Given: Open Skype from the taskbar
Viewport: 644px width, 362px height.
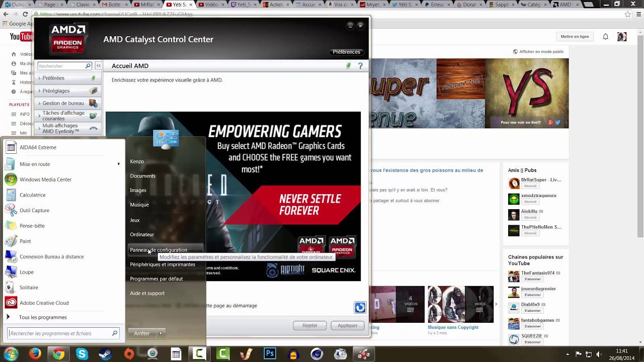Looking at the screenshot, I should [x=82, y=354].
